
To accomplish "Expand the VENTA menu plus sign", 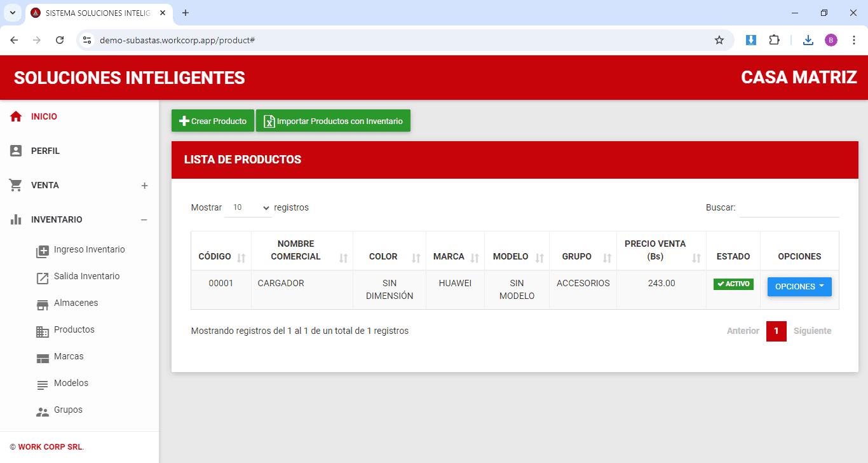I will tap(144, 186).
